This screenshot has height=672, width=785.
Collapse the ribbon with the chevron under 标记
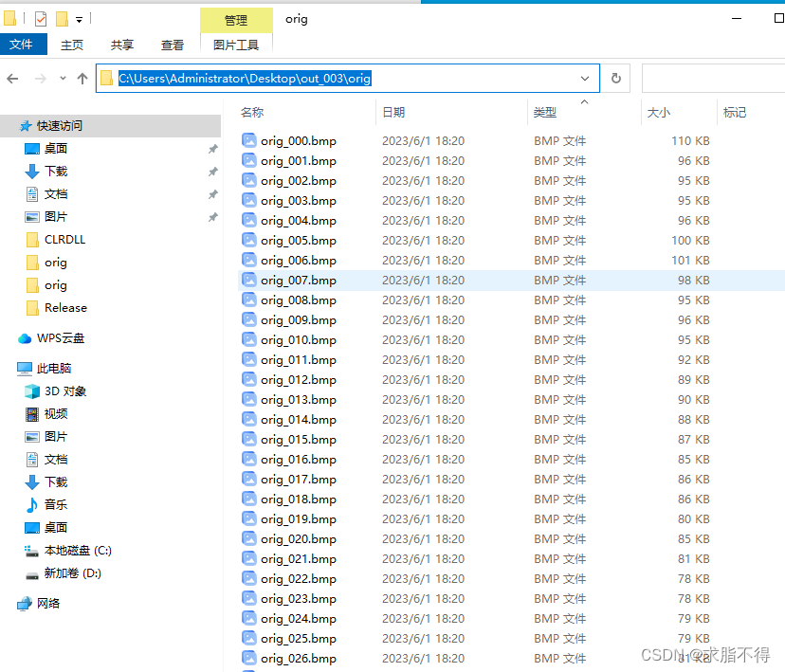pyautogui.click(x=583, y=102)
